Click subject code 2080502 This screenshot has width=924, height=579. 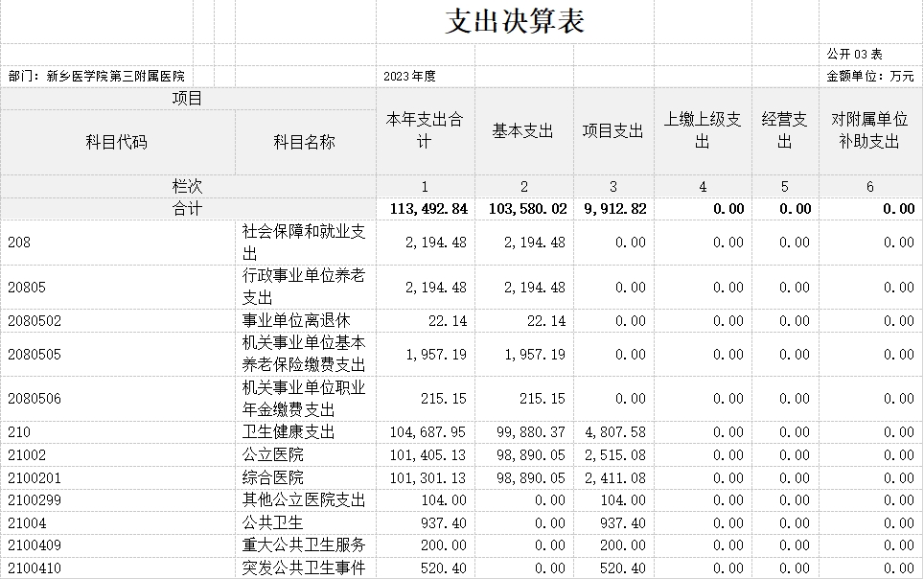[35, 321]
